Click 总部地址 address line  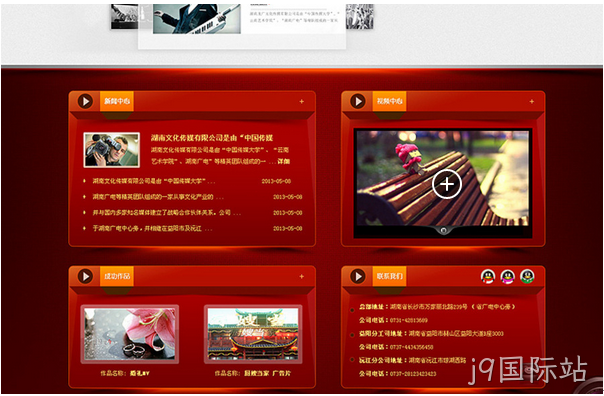(437, 307)
